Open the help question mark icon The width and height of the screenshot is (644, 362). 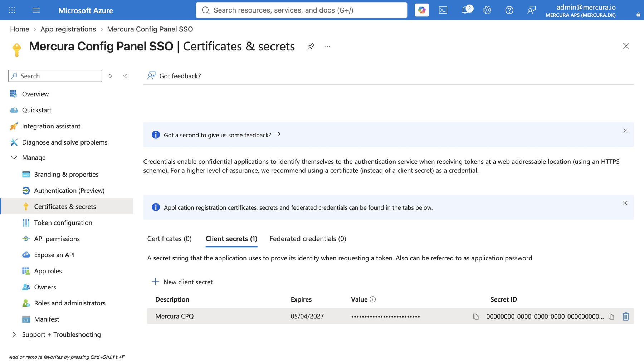tap(509, 10)
